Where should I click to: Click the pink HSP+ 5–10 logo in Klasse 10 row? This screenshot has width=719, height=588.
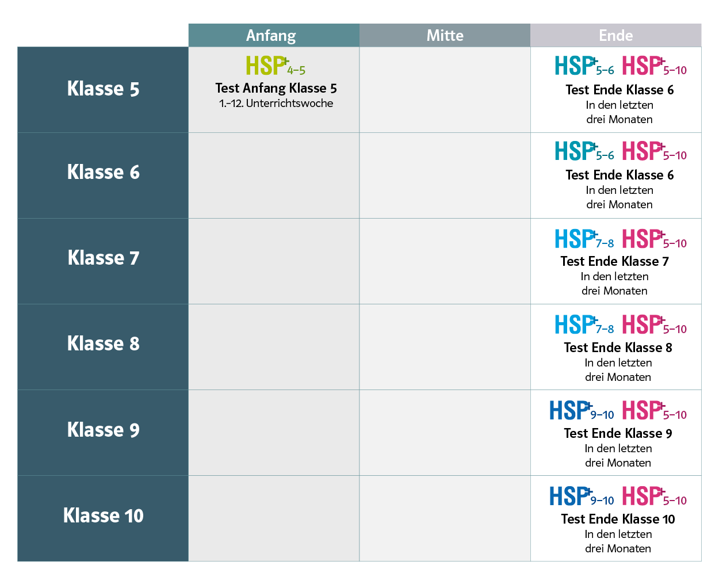655,496
